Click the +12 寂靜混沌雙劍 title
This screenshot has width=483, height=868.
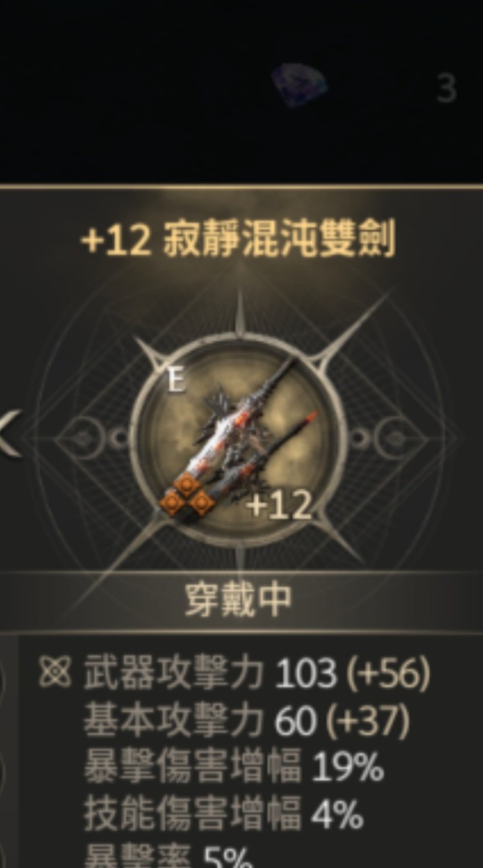[x=238, y=240]
